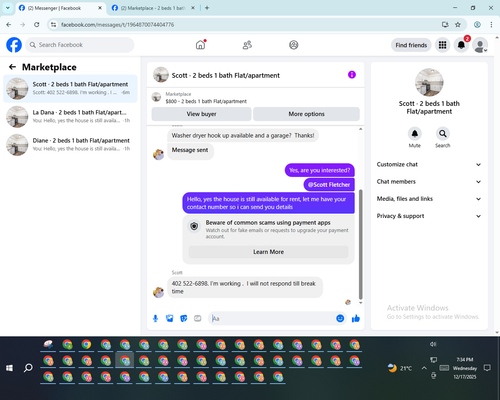Viewport: 500px width, 400px height.
Task: Open the nine-dot Menu grid icon
Action: point(442,45)
